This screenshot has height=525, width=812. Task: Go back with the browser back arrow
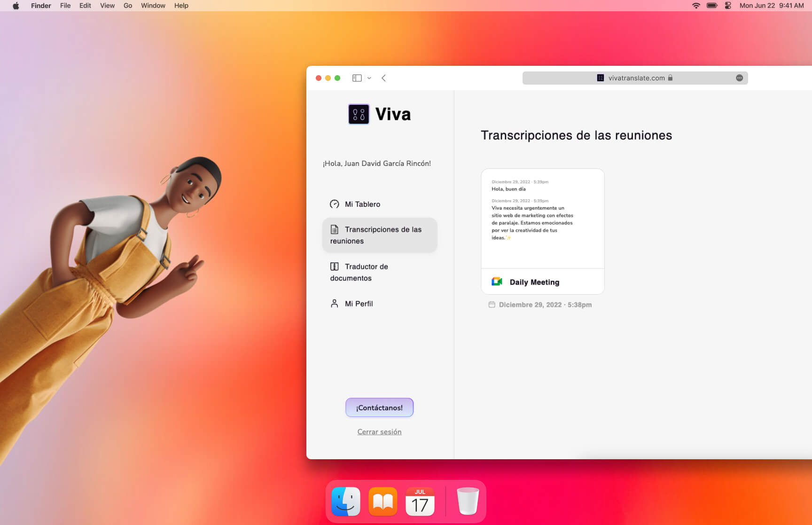pyautogui.click(x=383, y=78)
